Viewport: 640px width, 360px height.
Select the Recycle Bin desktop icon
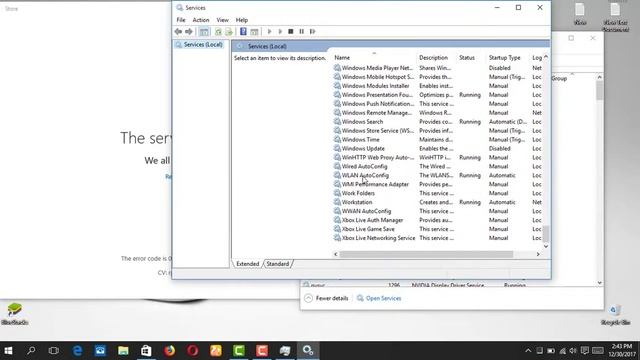coord(616,314)
